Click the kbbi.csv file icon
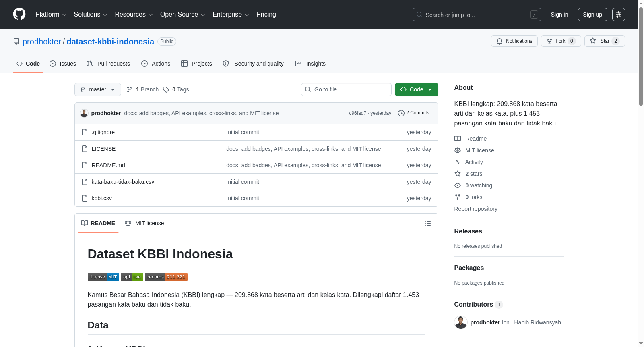 pyautogui.click(x=85, y=198)
